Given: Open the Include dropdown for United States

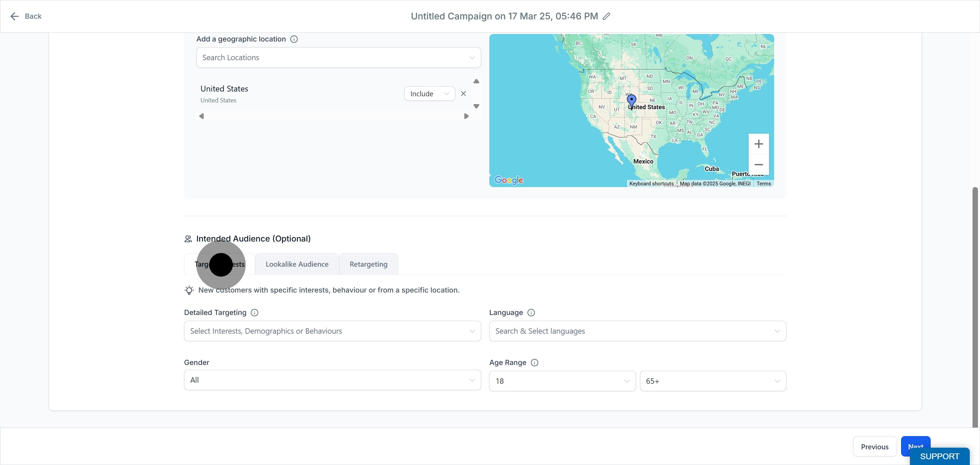Looking at the screenshot, I should pos(429,94).
